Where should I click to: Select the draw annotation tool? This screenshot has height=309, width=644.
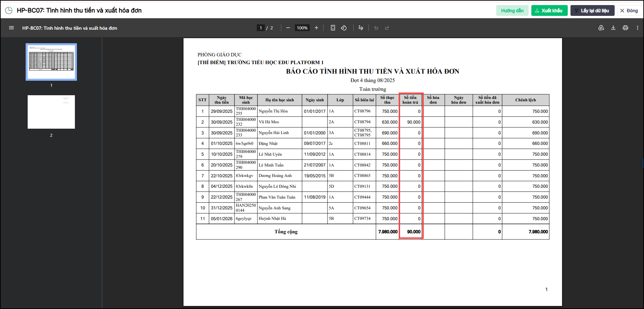[x=361, y=28]
